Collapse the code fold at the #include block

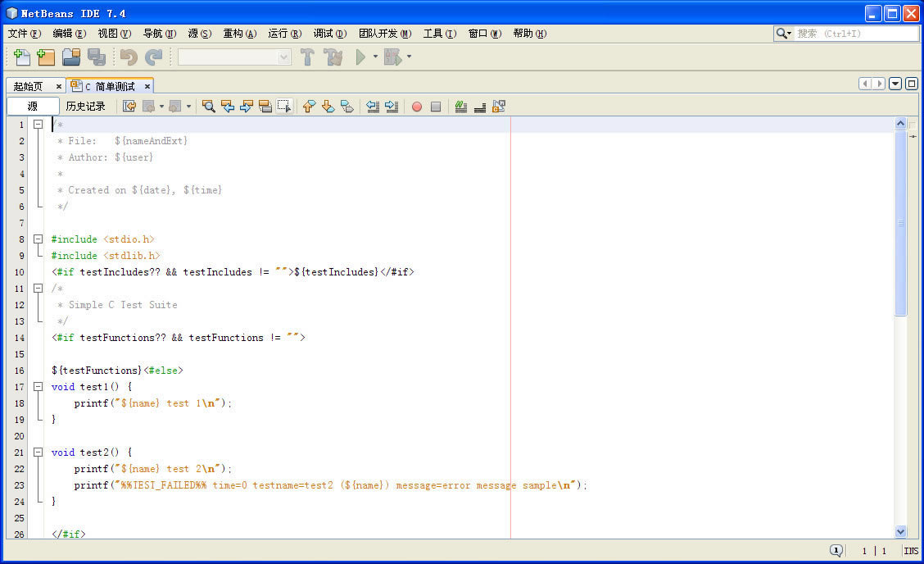[38, 239]
